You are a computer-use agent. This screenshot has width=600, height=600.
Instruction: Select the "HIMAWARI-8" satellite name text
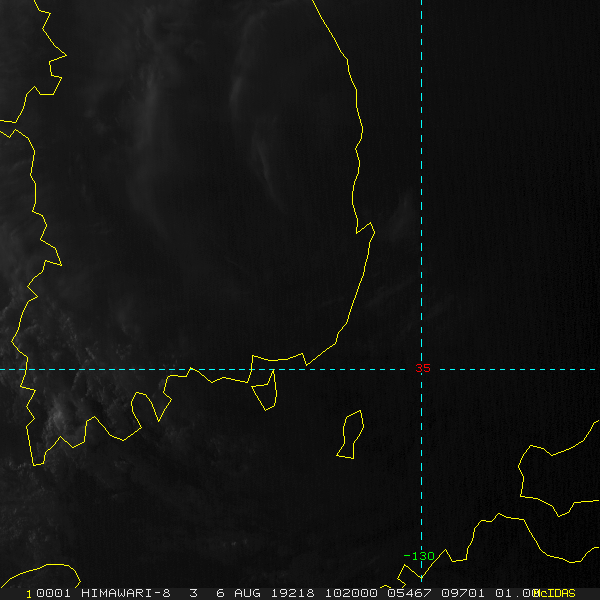pyautogui.click(x=126, y=593)
